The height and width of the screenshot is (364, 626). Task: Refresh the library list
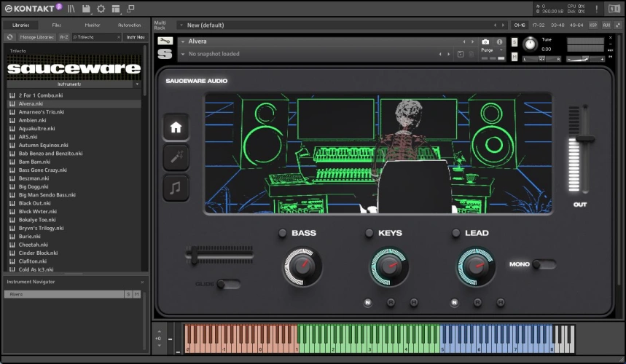pyautogui.click(x=9, y=36)
